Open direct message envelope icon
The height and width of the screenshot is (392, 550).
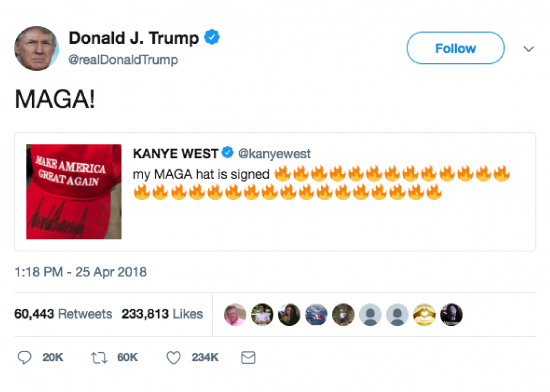point(248,358)
